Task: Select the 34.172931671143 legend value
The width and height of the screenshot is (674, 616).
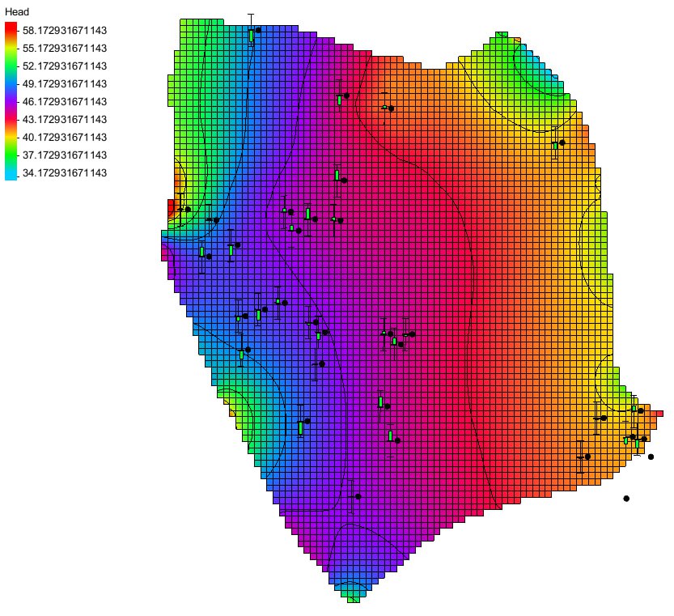Action: point(65,173)
